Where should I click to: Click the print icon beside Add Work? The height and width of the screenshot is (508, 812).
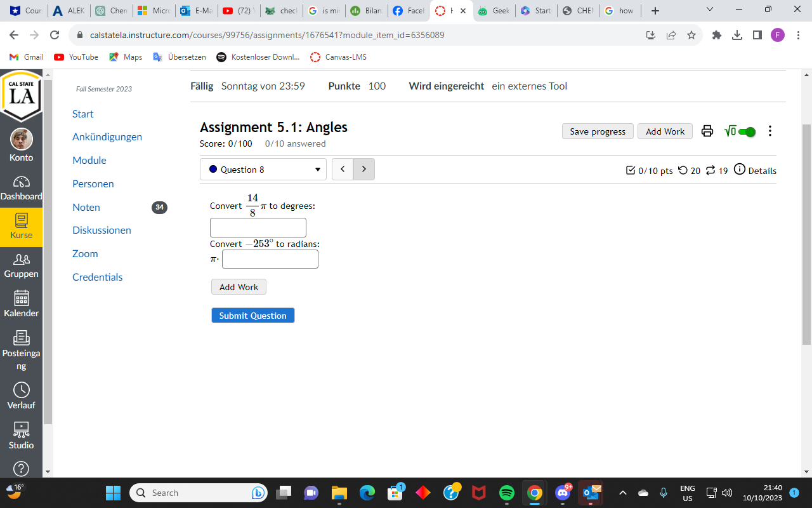(x=707, y=131)
